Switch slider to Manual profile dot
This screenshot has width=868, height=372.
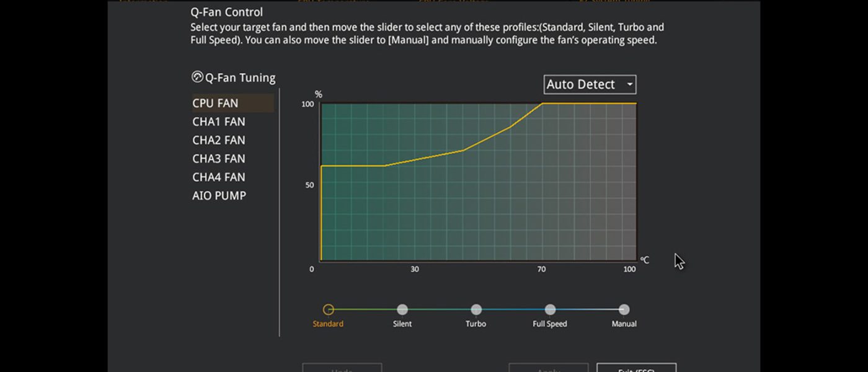click(x=624, y=309)
